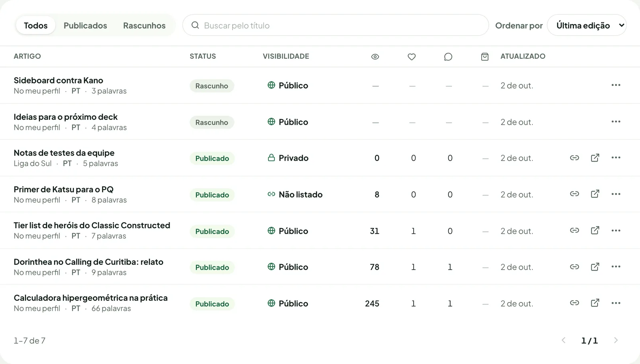Copy link for Primer de Katsu para o PQ
Image resolution: width=640 pixels, height=364 pixels.
574,194
